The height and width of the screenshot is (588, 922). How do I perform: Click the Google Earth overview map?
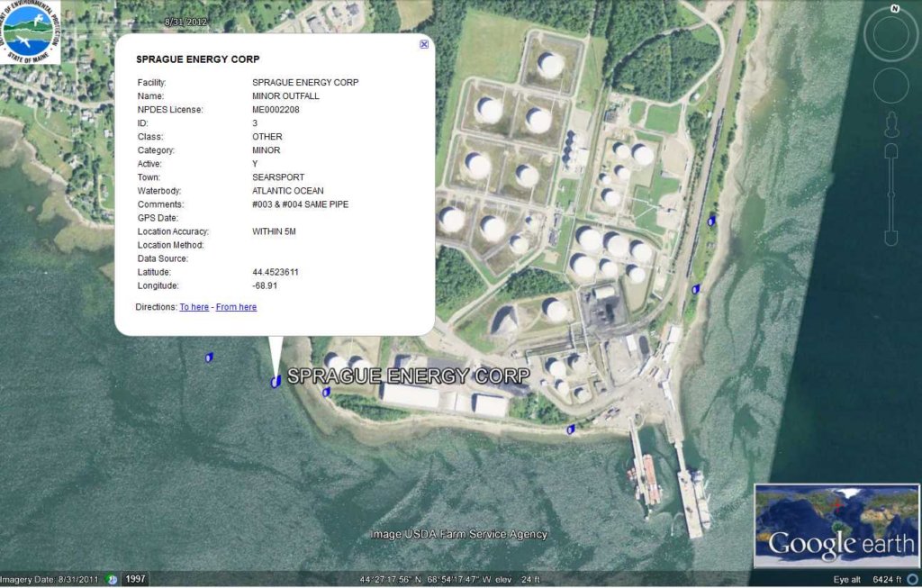tap(836, 526)
